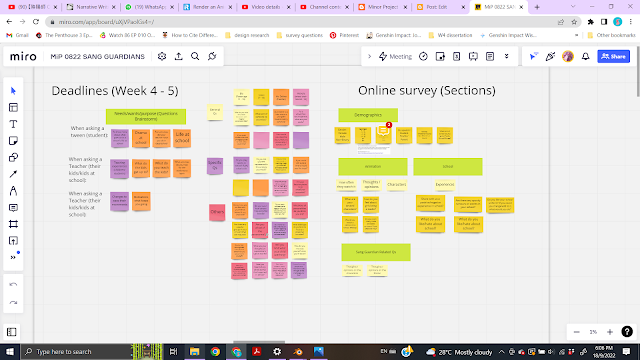Open the Timer tool

423,56
